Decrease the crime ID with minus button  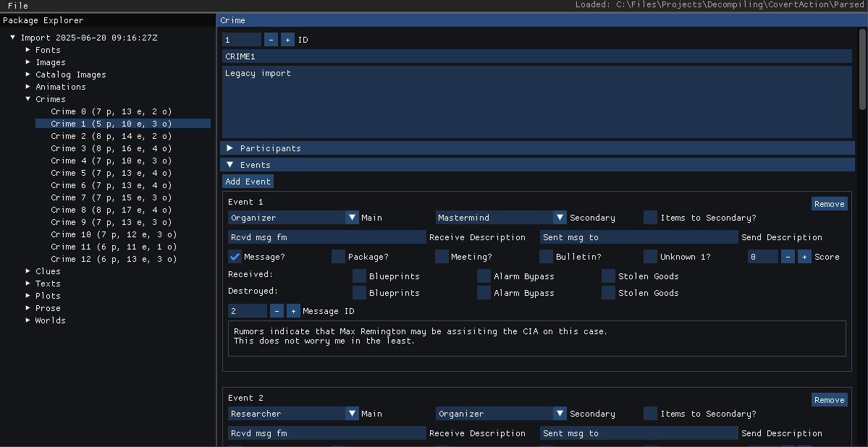271,40
